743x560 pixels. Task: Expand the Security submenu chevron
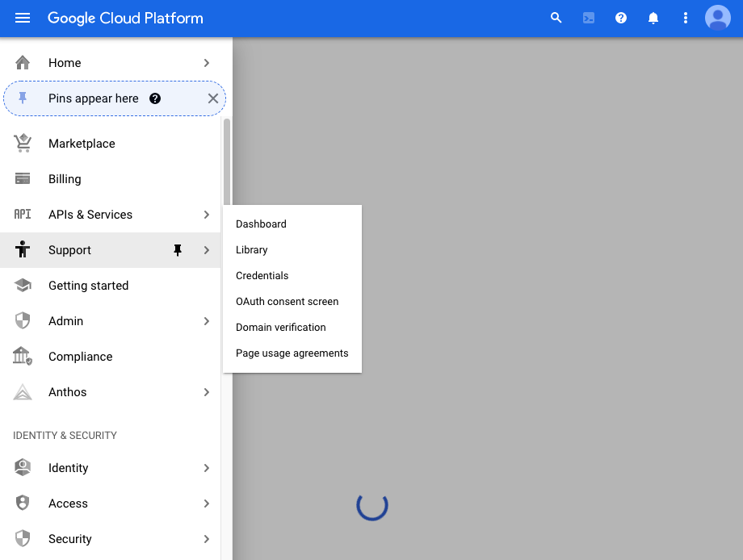pyautogui.click(x=206, y=539)
